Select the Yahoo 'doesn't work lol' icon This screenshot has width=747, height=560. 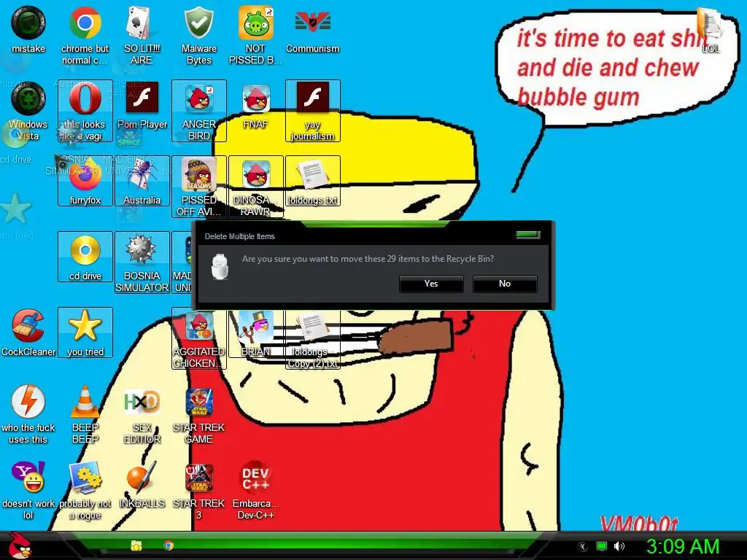[28, 491]
